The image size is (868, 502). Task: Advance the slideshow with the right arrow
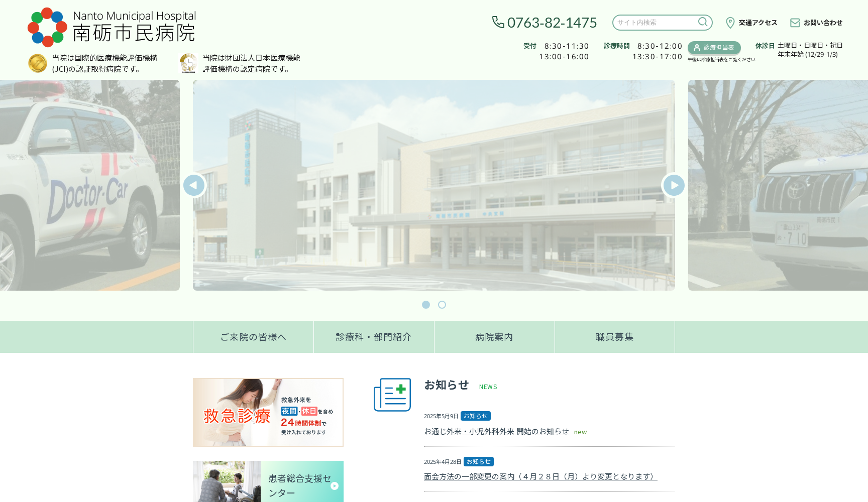click(674, 185)
